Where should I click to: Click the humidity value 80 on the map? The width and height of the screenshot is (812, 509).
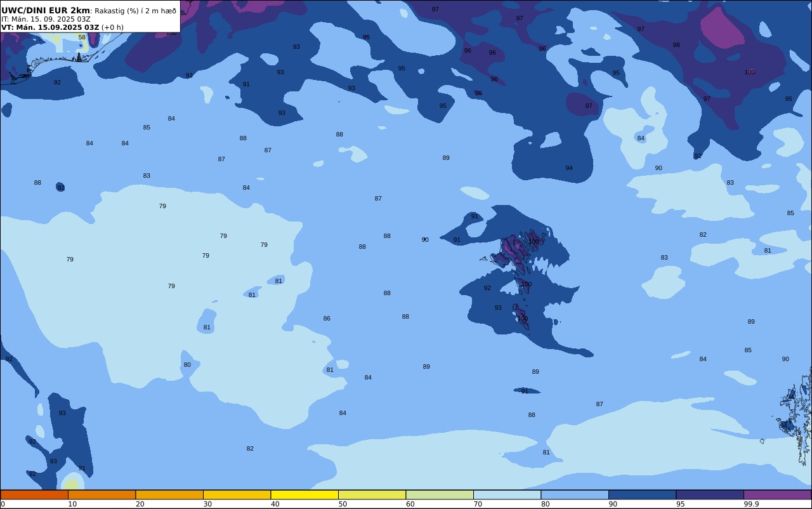(187, 365)
